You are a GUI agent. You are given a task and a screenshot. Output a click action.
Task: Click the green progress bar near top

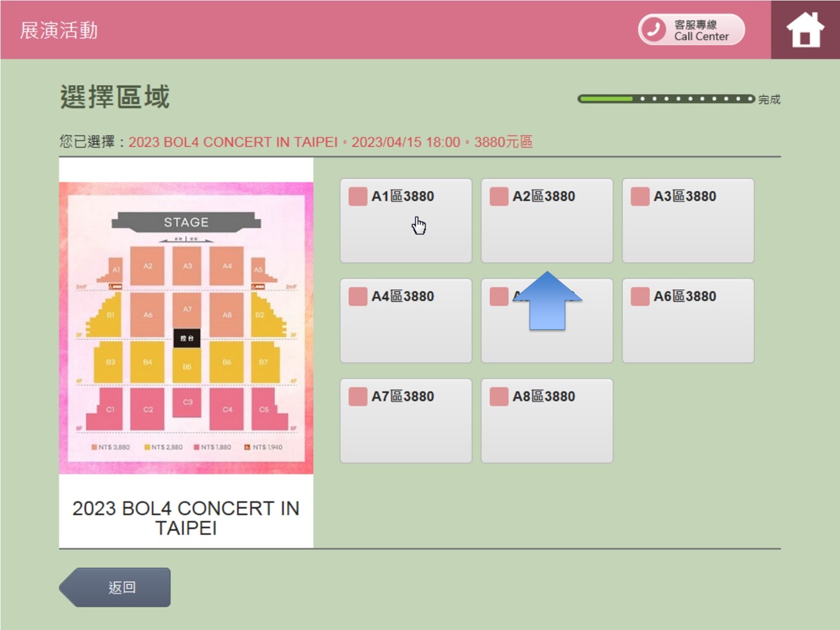[606, 98]
